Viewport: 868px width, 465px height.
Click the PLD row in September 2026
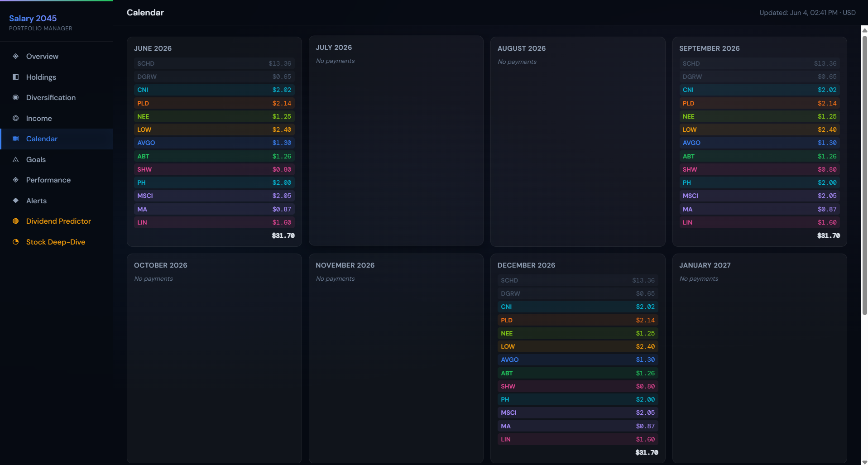759,103
